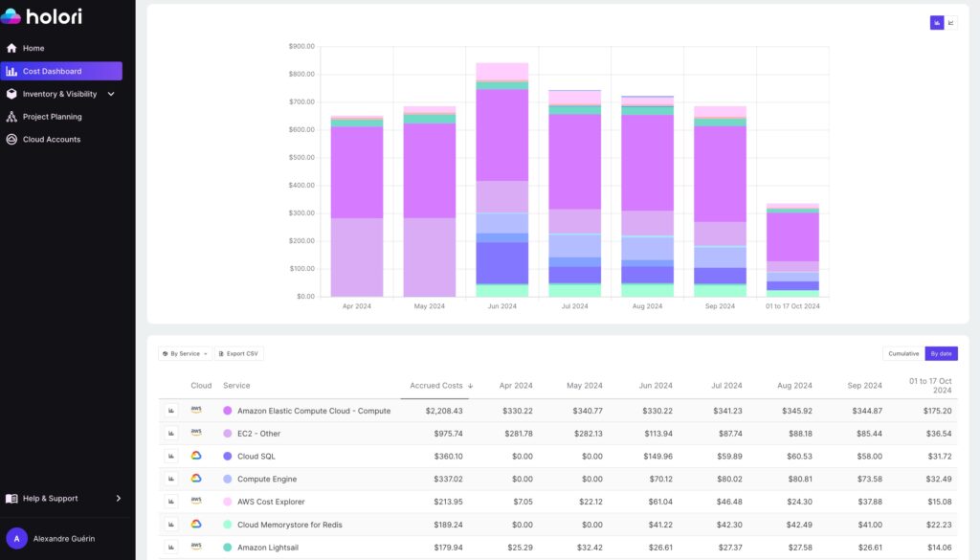Switch table to Cumulative view
The width and height of the screenshot is (980, 560).
coord(902,353)
